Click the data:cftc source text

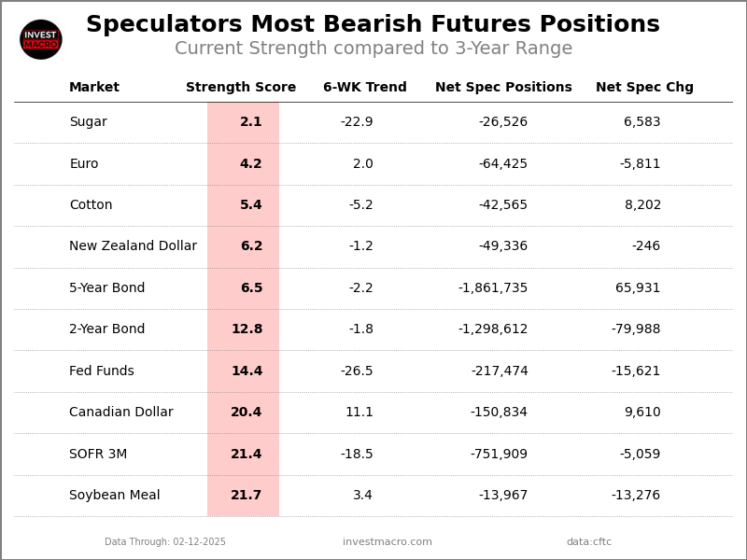pos(589,542)
